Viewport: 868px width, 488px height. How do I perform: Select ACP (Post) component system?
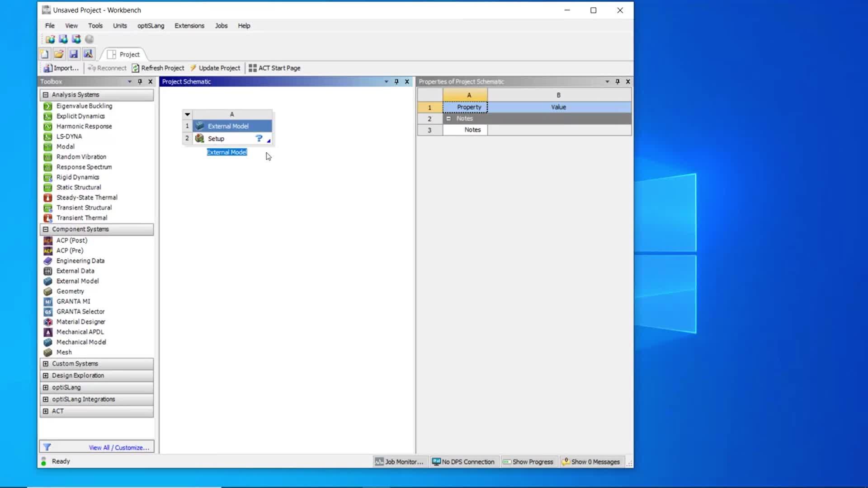[x=71, y=240]
